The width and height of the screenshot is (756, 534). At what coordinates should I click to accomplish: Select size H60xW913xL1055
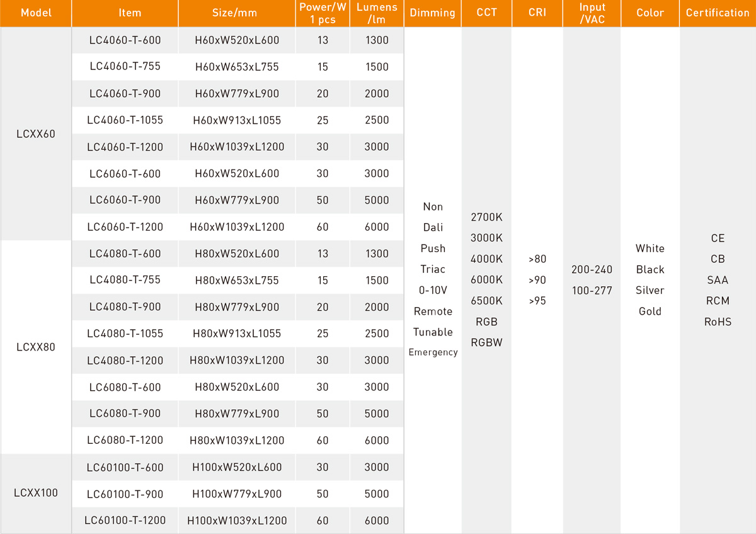pos(237,120)
